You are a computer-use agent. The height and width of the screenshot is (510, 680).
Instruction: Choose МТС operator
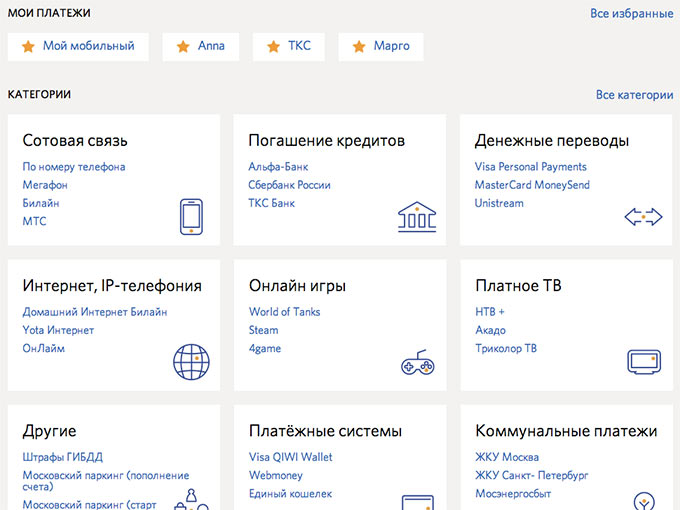34,221
